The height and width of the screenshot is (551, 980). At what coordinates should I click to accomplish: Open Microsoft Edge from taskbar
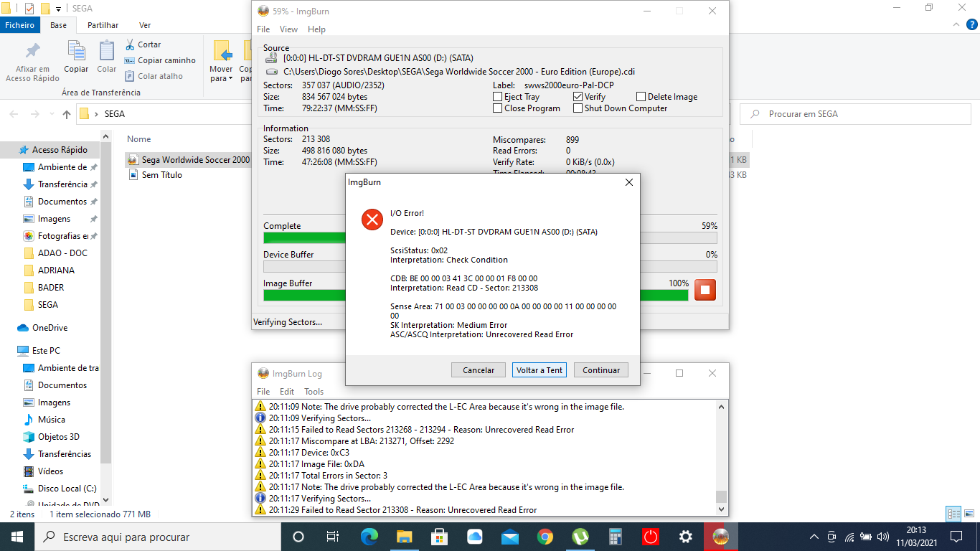point(369,537)
